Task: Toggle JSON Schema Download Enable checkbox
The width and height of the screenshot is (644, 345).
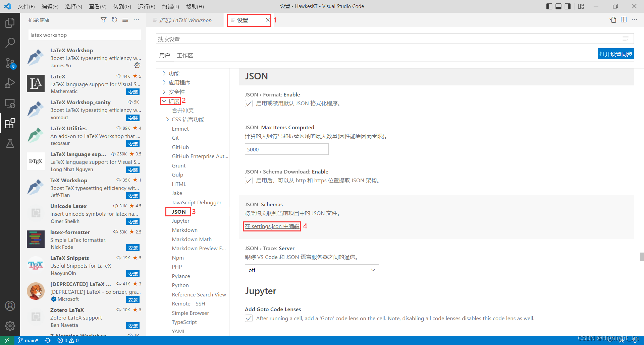Action: tap(249, 181)
